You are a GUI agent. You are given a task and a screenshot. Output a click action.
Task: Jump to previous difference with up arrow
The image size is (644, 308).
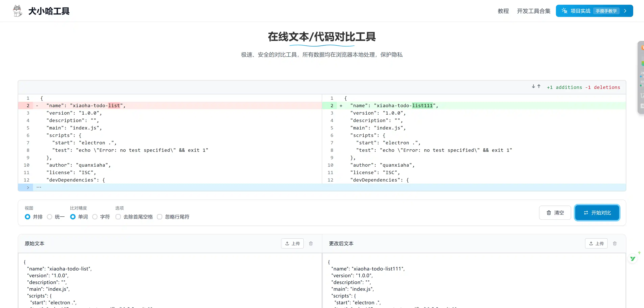pos(539,87)
